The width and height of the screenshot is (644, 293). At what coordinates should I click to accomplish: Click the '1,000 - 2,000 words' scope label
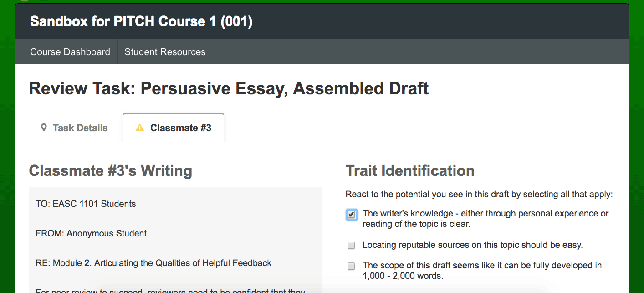click(x=482, y=271)
